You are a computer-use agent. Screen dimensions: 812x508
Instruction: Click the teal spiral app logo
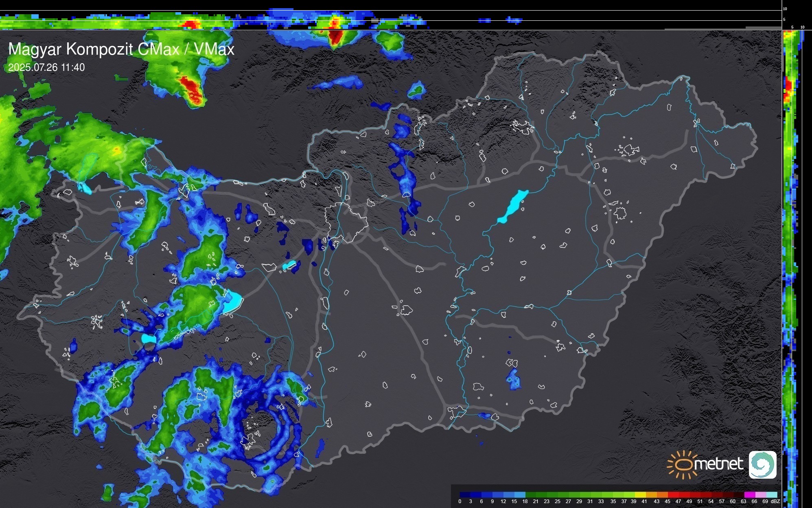(x=762, y=464)
